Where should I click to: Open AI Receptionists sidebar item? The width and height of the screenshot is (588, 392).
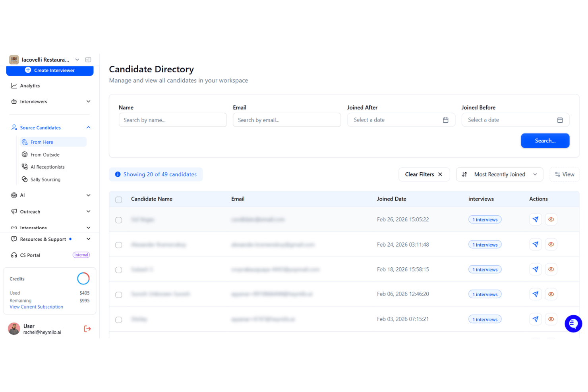[47, 167]
